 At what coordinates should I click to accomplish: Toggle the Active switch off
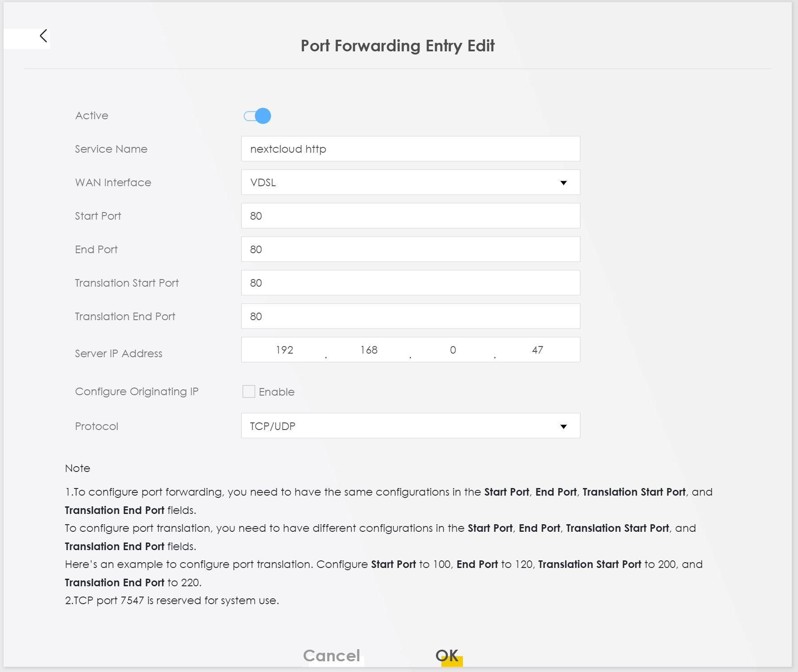point(257,116)
